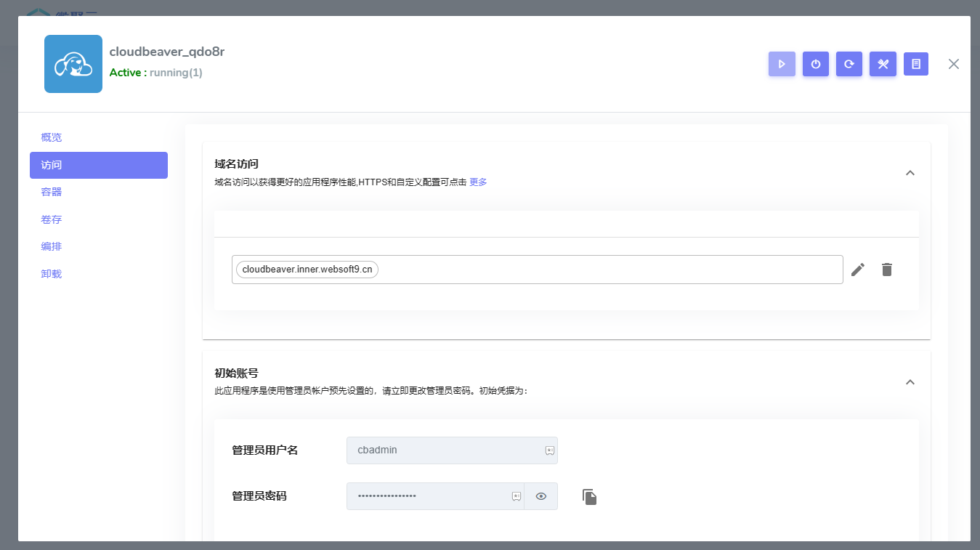Open the document log viewer button
Screen dimensions: 980x550
point(916,64)
